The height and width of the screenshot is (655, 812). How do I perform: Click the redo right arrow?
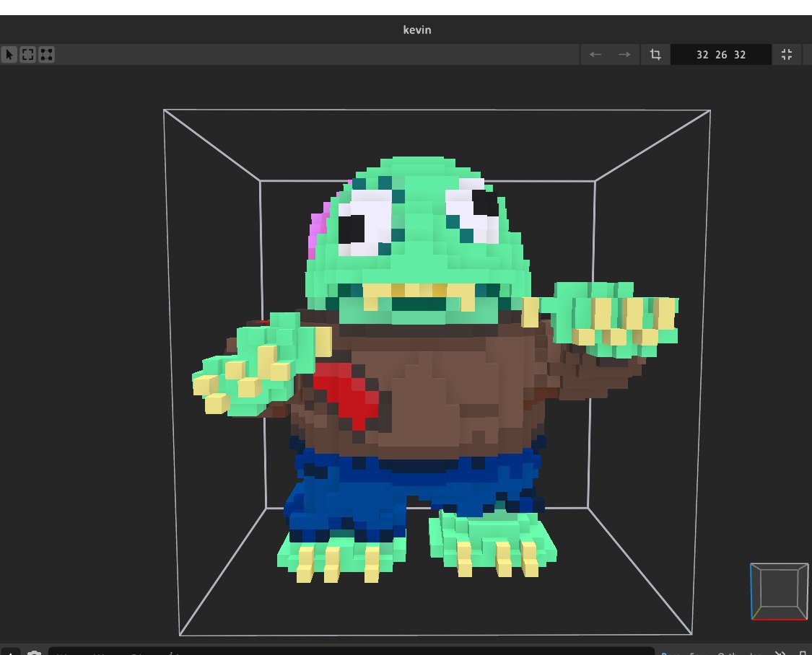624,54
